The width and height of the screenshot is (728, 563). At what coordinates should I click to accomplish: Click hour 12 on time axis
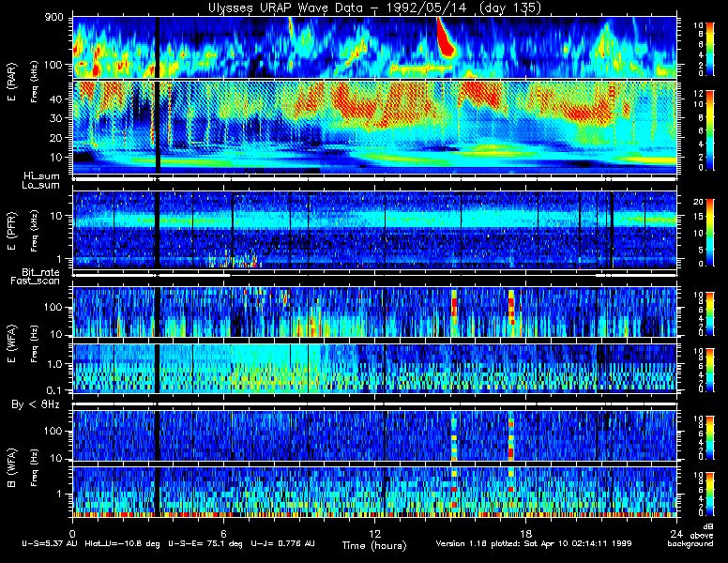coord(374,533)
